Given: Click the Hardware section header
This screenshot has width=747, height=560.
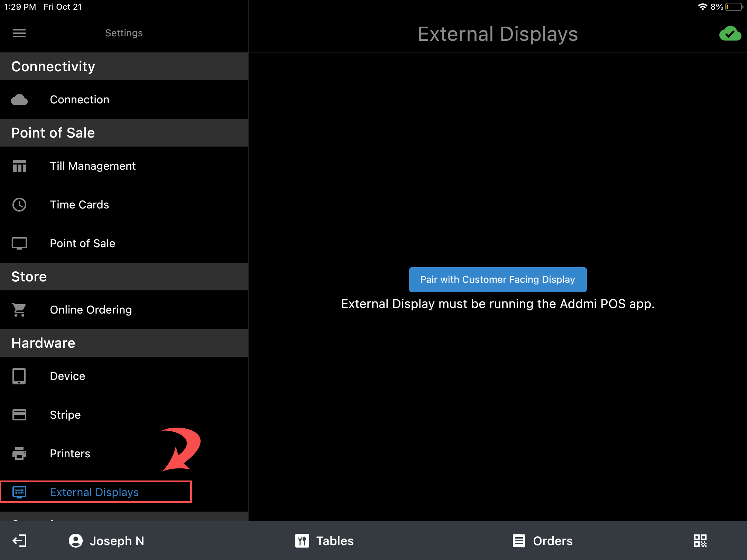Looking at the screenshot, I should (x=43, y=343).
